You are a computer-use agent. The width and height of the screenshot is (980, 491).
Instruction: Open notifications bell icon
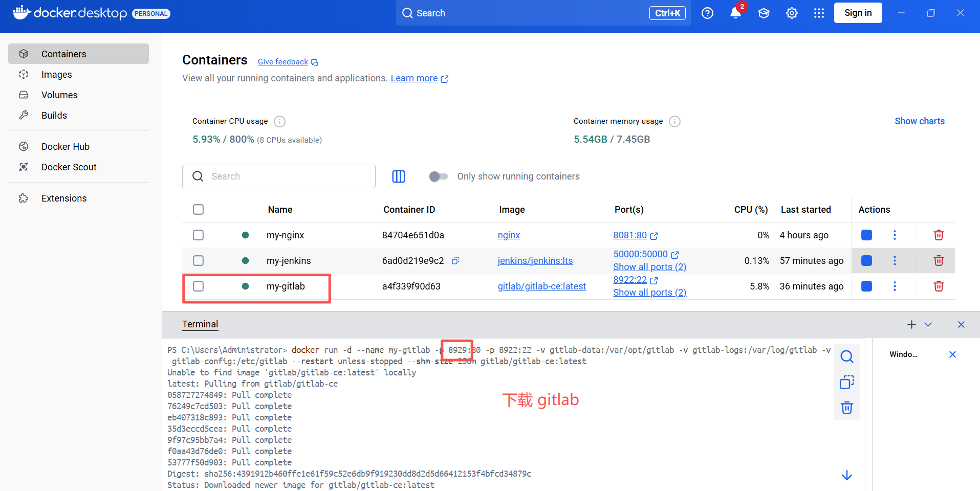pyautogui.click(x=735, y=13)
